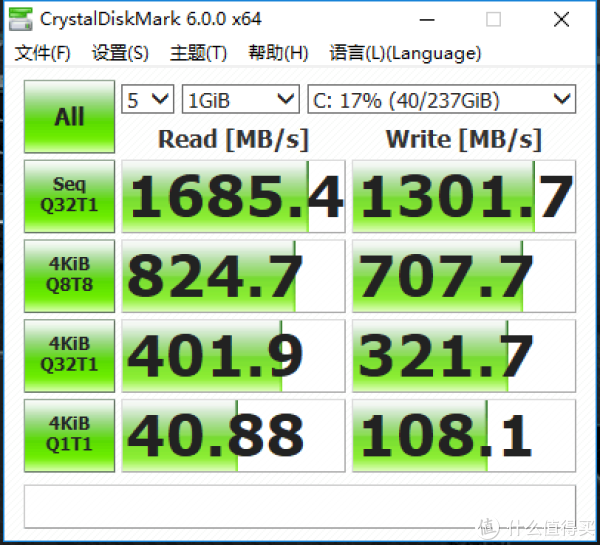The height and width of the screenshot is (545, 600).
Task: Start the 4KiB Q1T1 test
Action: [69, 435]
